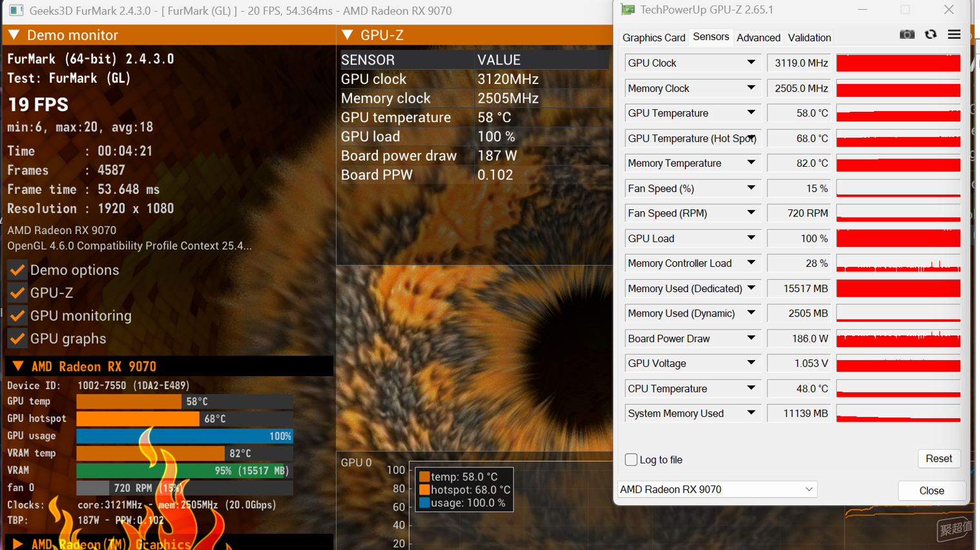Image resolution: width=980 pixels, height=550 pixels.
Task: Click the Board power draw 187 W row
Action: [475, 156]
